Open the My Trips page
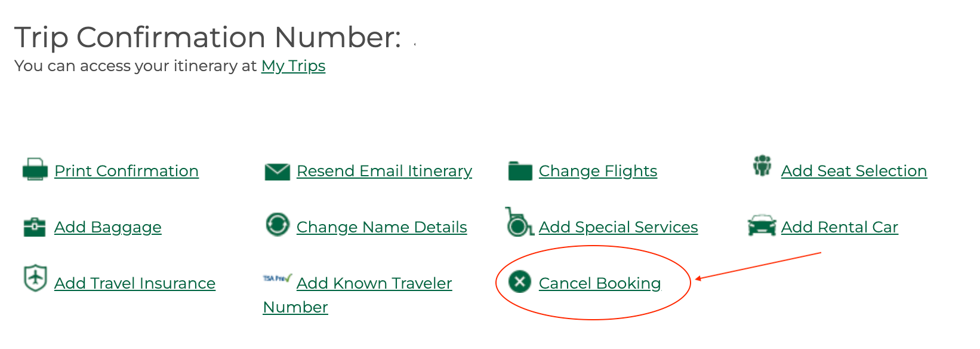980x349 pixels. click(x=293, y=66)
